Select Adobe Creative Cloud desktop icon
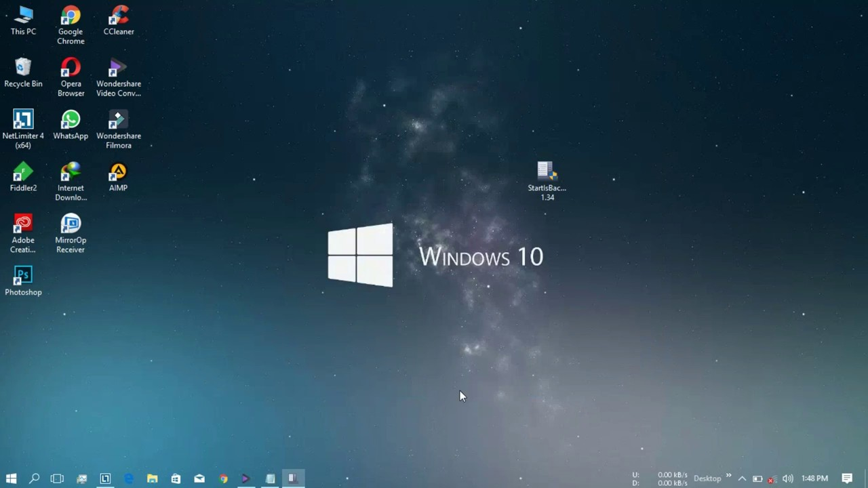The image size is (868, 488). [23, 234]
